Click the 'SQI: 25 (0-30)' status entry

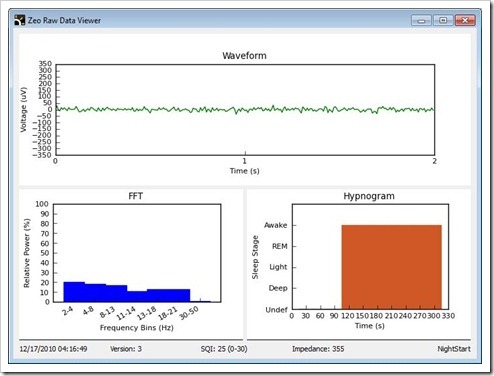tap(224, 349)
